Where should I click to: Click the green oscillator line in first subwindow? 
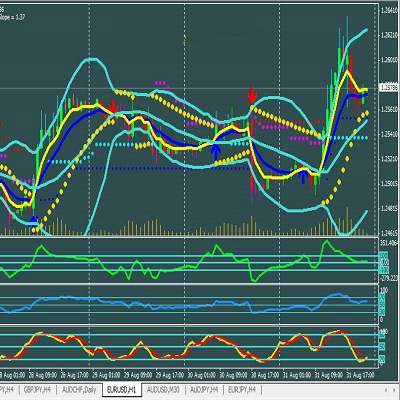click(183, 262)
